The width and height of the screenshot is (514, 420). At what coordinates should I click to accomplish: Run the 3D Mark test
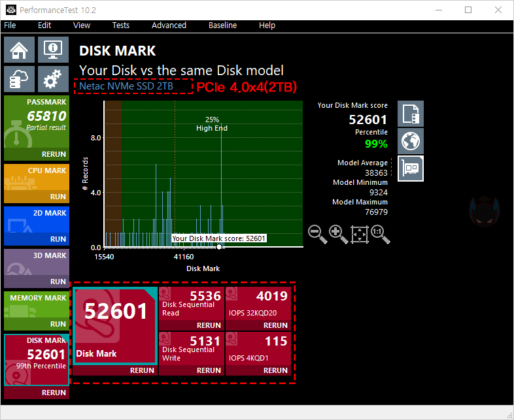coord(37,282)
